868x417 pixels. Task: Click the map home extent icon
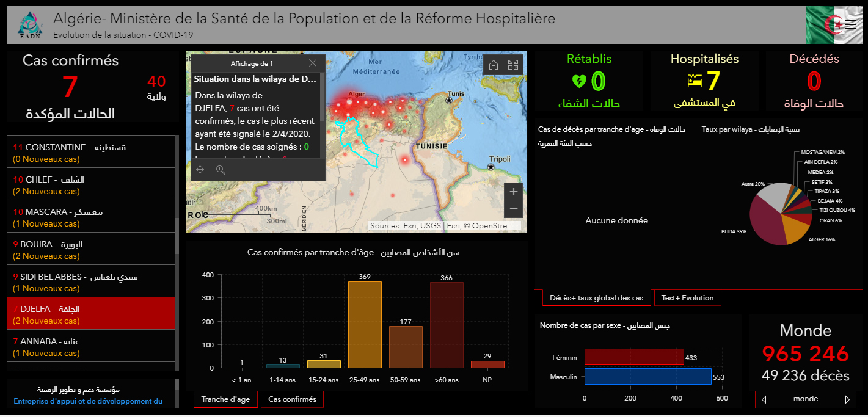(x=494, y=65)
